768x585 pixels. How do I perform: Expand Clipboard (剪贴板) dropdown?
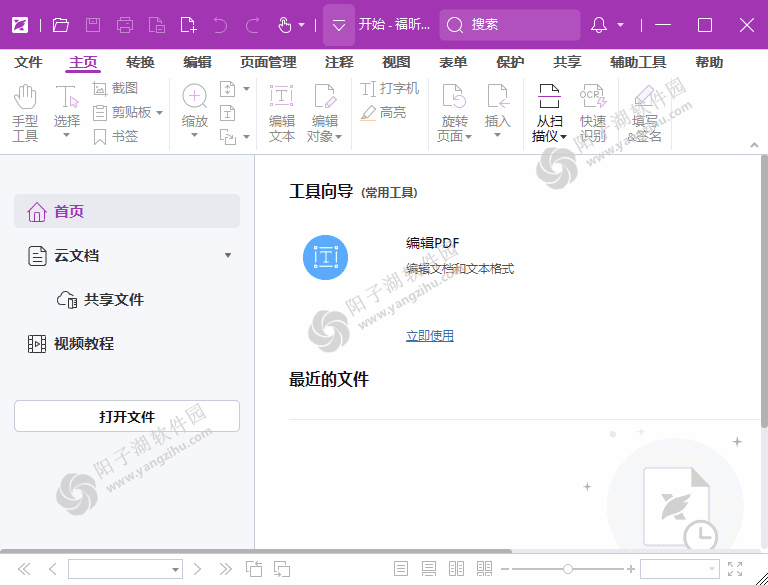[160, 113]
